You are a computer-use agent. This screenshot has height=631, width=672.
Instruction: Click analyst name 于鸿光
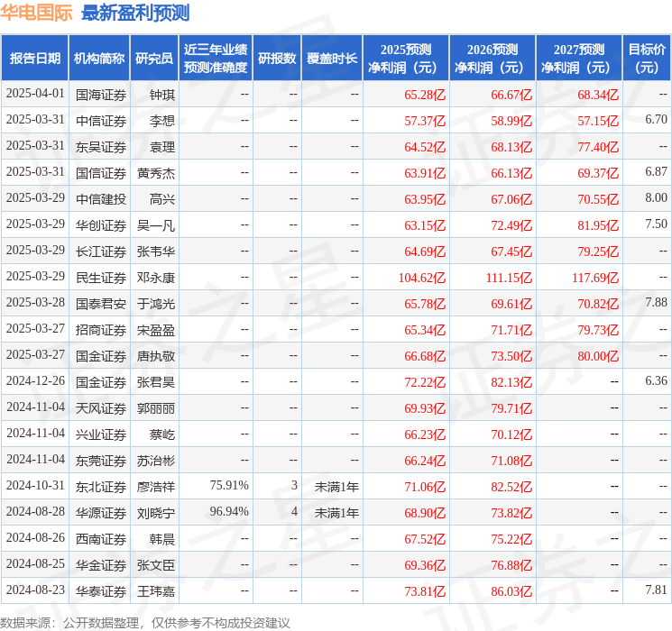click(x=156, y=304)
